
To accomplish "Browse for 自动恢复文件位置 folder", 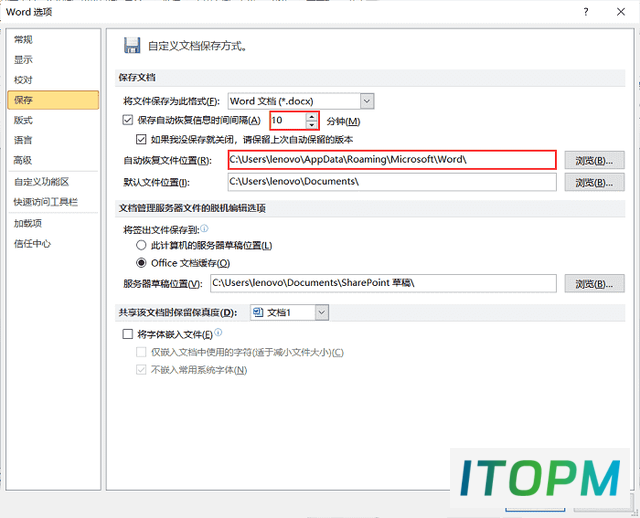I will 594,160.
